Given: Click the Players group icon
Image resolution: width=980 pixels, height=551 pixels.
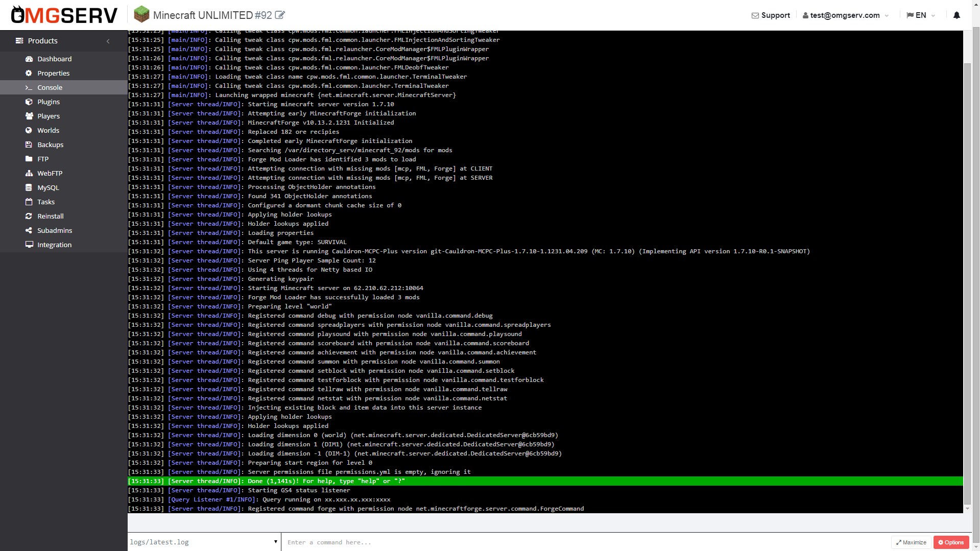Looking at the screenshot, I should pos(29,116).
